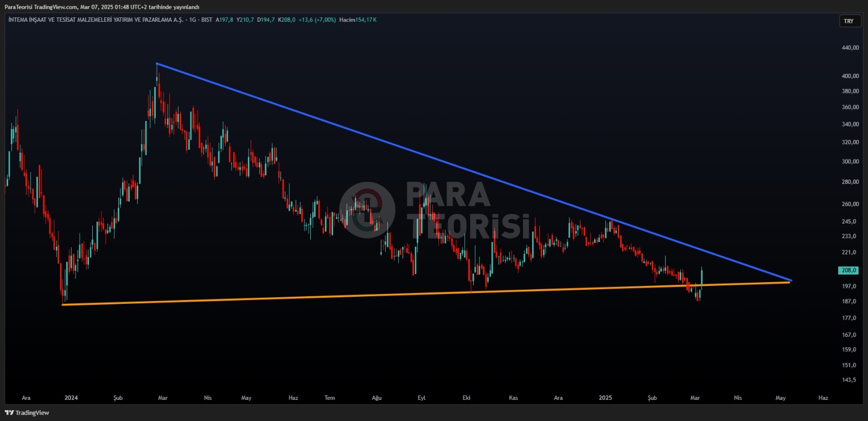
Task: Click the low value D194,7
Action: [266, 20]
